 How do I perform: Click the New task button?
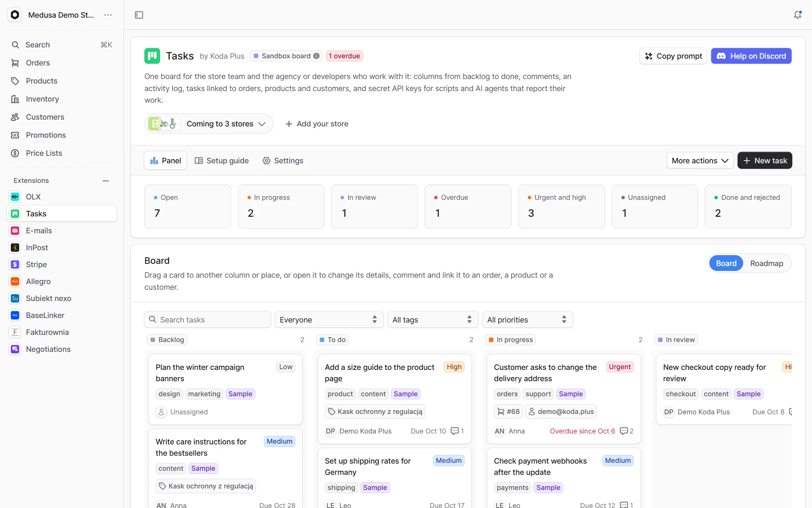pyautogui.click(x=765, y=161)
